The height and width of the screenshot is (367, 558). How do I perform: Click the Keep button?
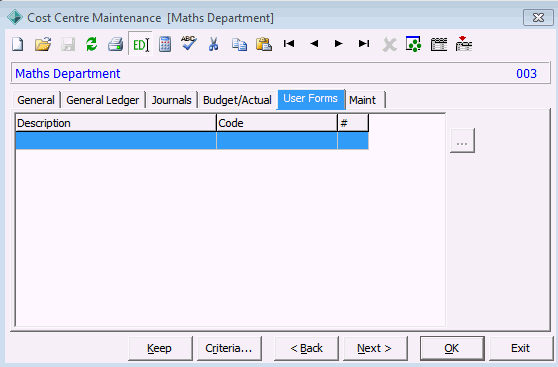pos(160,348)
